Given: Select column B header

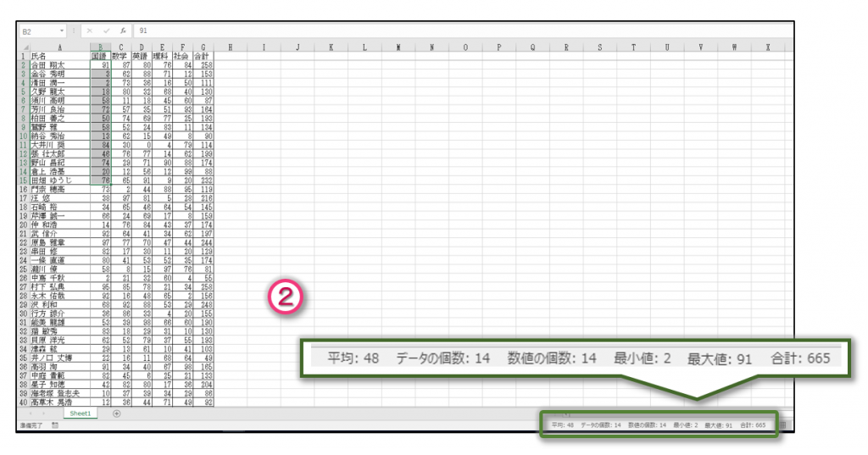Looking at the screenshot, I should (x=101, y=47).
